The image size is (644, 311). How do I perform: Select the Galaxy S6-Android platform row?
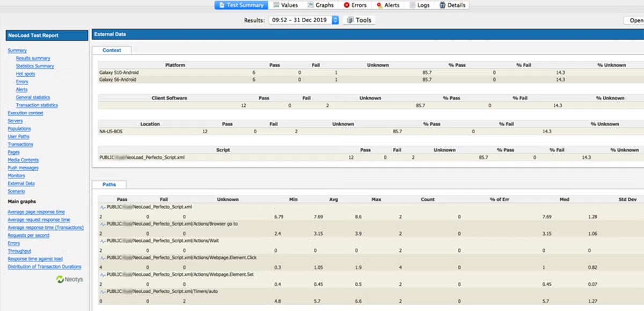pos(370,79)
